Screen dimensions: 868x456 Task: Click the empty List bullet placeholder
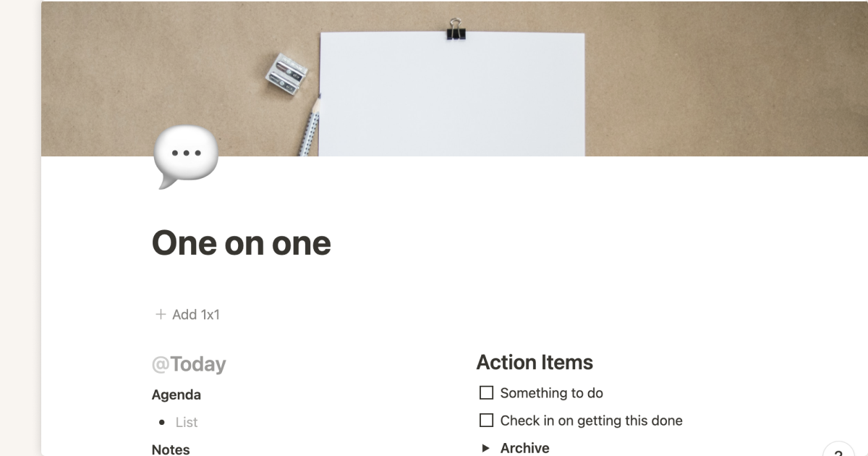pyautogui.click(x=187, y=422)
